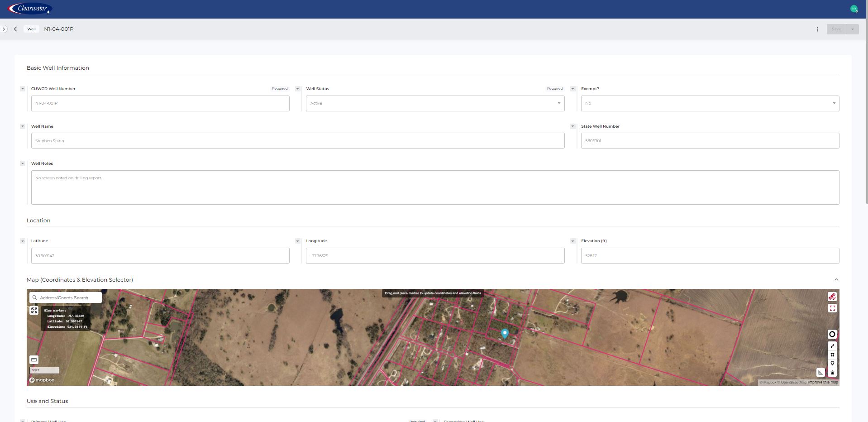Open the Exempt? dropdown

click(710, 103)
